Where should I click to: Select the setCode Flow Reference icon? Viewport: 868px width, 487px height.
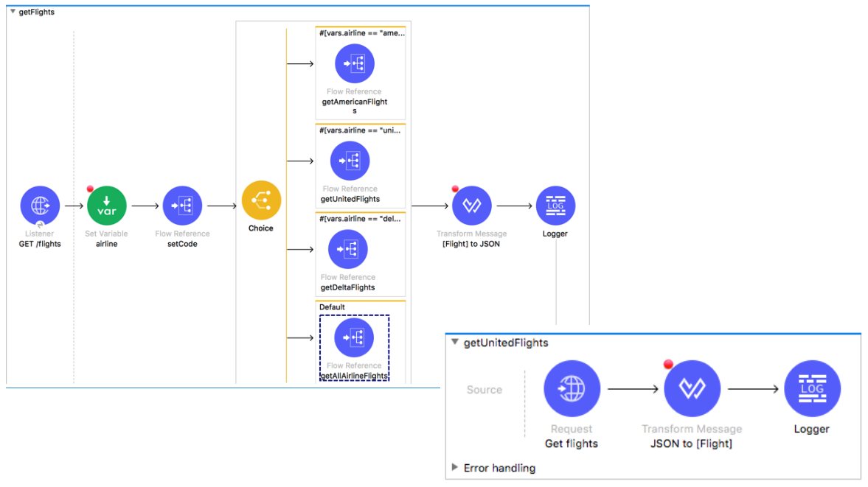pyautogui.click(x=182, y=206)
